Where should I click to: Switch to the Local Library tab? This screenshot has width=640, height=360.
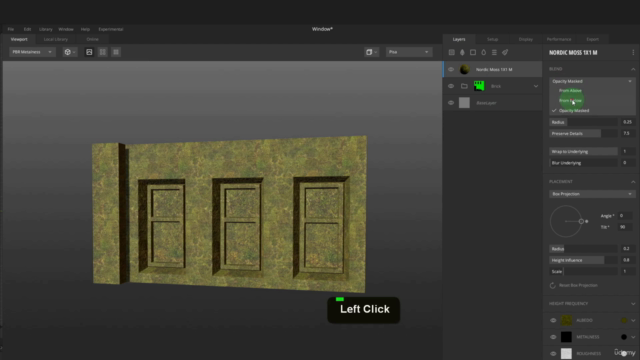[x=56, y=39]
